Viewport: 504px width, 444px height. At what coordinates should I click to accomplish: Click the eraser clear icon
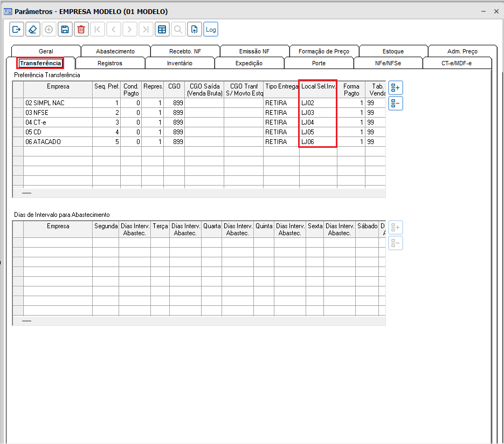(x=33, y=30)
